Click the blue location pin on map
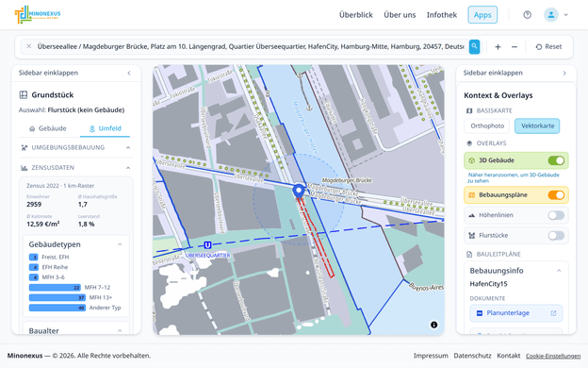The image size is (588, 368). coord(299,191)
